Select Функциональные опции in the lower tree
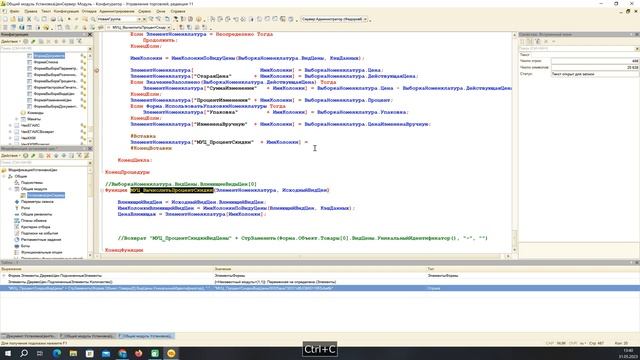Image resolution: width=640 pixels, height=360 pixels. [41, 252]
